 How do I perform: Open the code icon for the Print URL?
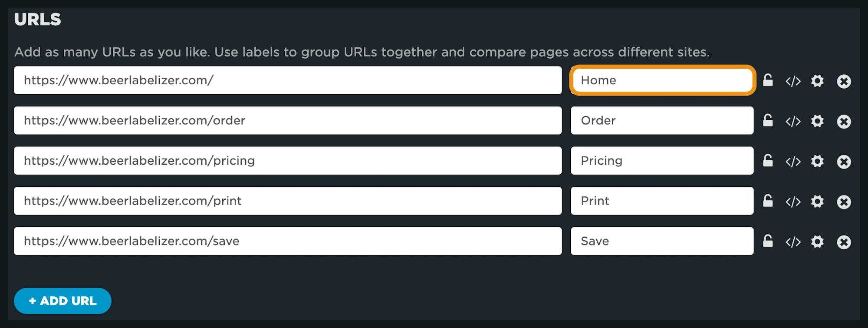coord(793,201)
